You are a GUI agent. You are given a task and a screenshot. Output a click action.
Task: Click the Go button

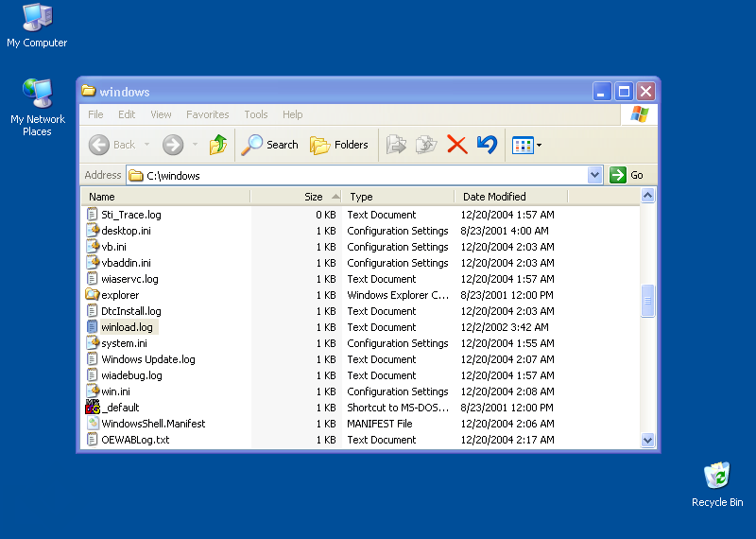pyautogui.click(x=627, y=175)
